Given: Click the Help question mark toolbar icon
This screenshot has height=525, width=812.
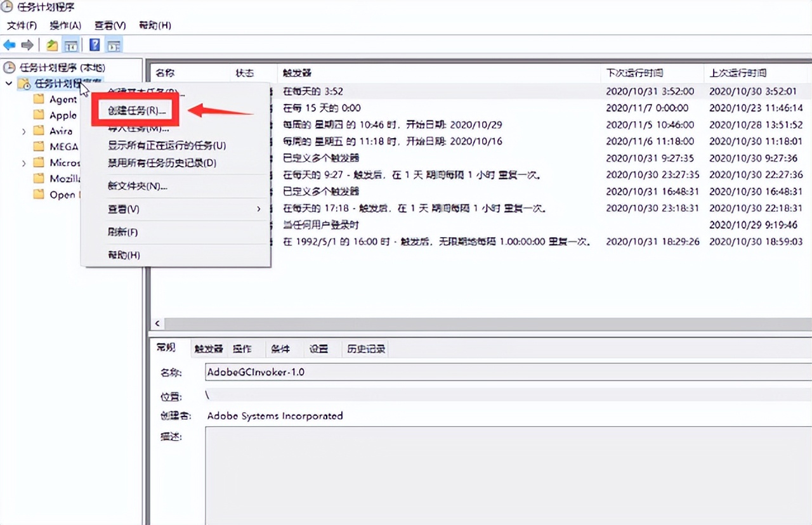Looking at the screenshot, I should coord(94,44).
